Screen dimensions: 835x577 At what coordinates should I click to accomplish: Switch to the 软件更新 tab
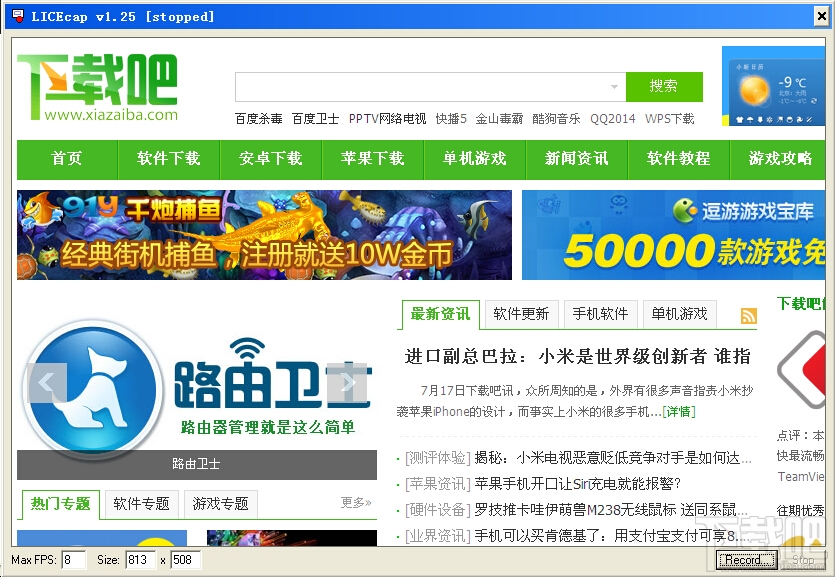[x=521, y=314]
